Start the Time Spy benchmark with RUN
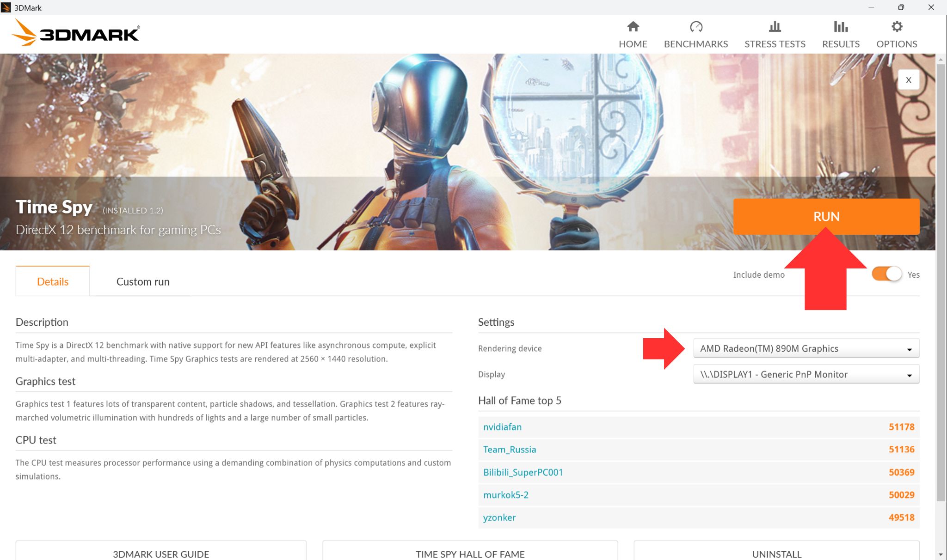 tap(826, 217)
